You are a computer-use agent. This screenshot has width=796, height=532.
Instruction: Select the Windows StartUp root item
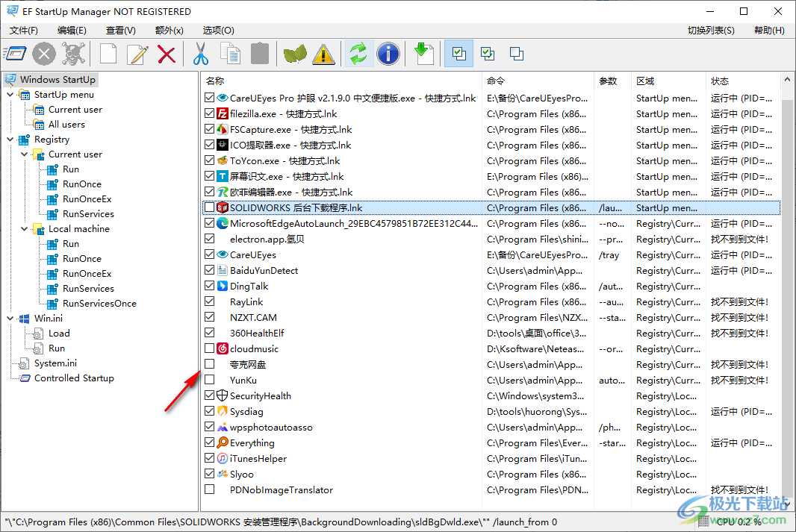click(57, 80)
